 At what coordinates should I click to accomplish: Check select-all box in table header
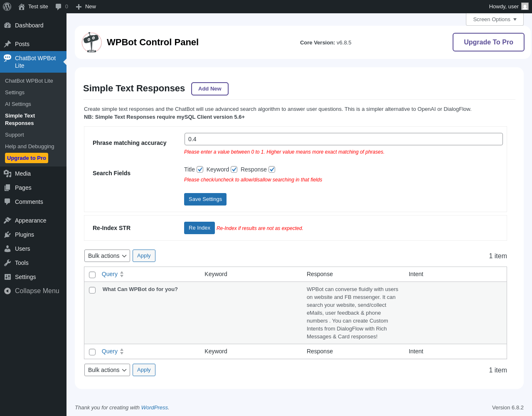point(92,275)
